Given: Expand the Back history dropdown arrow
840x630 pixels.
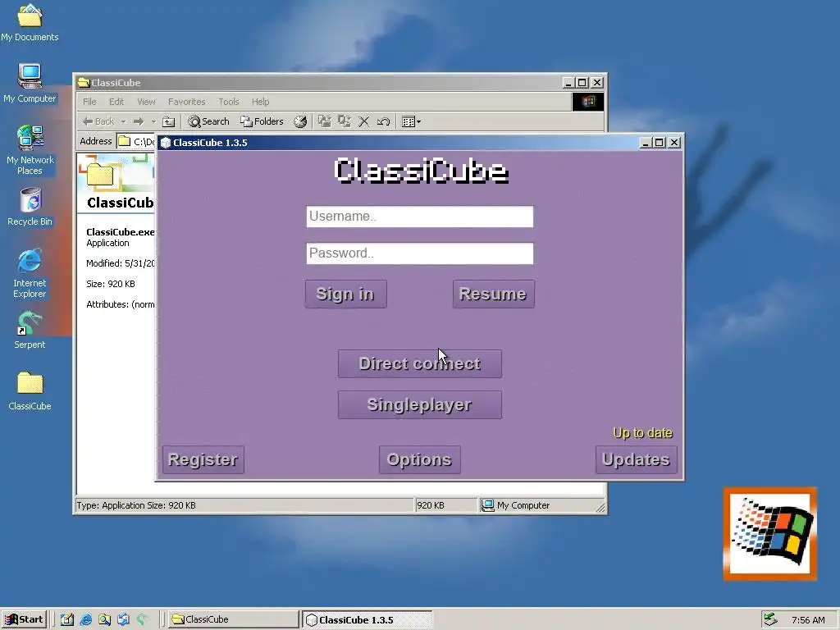Looking at the screenshot, I should (x=123, y=121).
